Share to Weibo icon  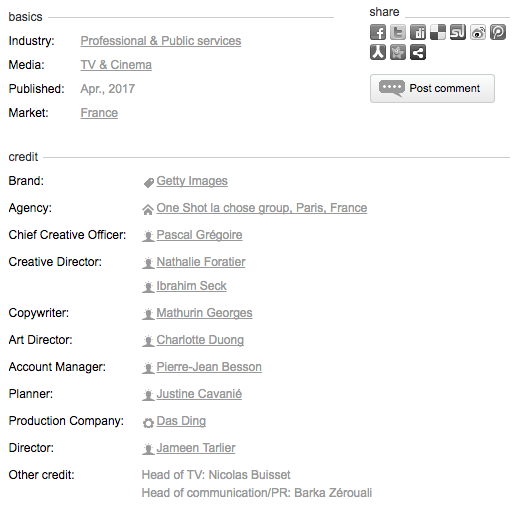click(478, 32)
